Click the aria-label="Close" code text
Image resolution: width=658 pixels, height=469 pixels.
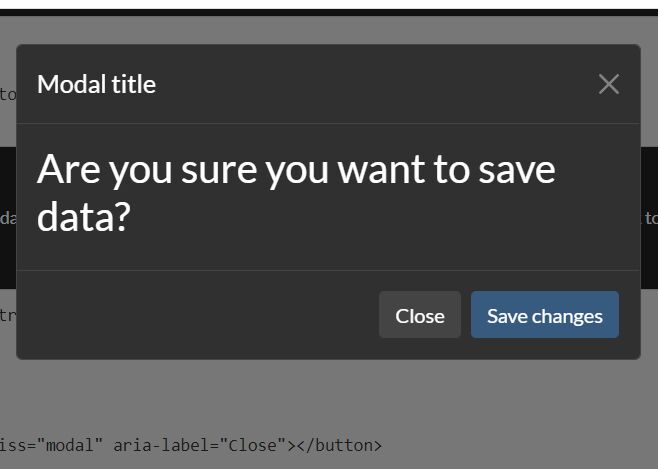[x=198, y=445]
